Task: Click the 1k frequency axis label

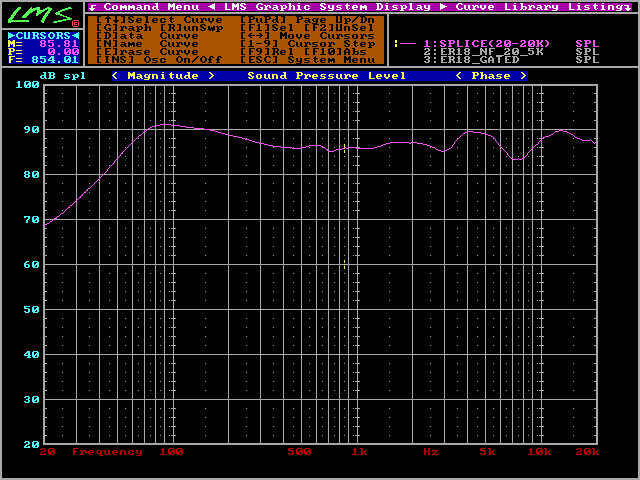Action: point(359,452)
